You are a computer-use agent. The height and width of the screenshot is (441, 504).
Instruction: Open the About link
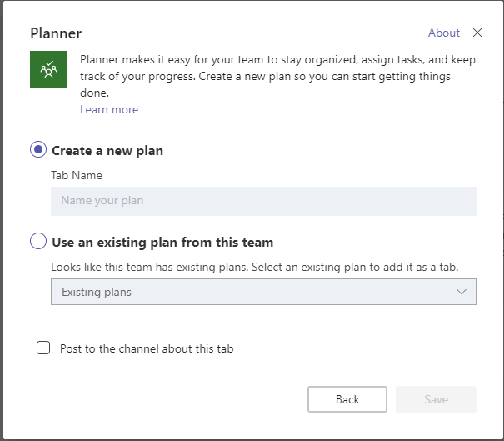tap(443, 33)
